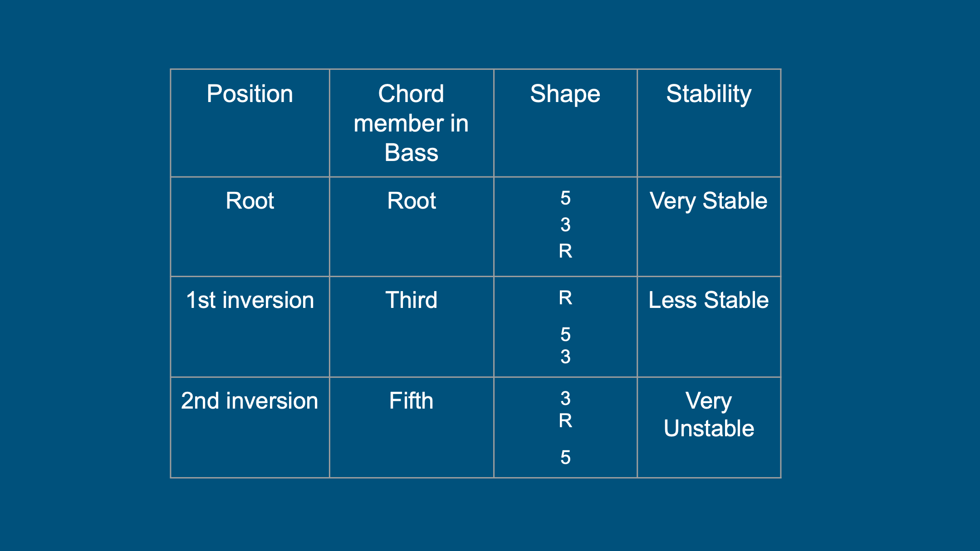Click the Less Stable cell
This screenshot has height=551, width=980.
709,300
